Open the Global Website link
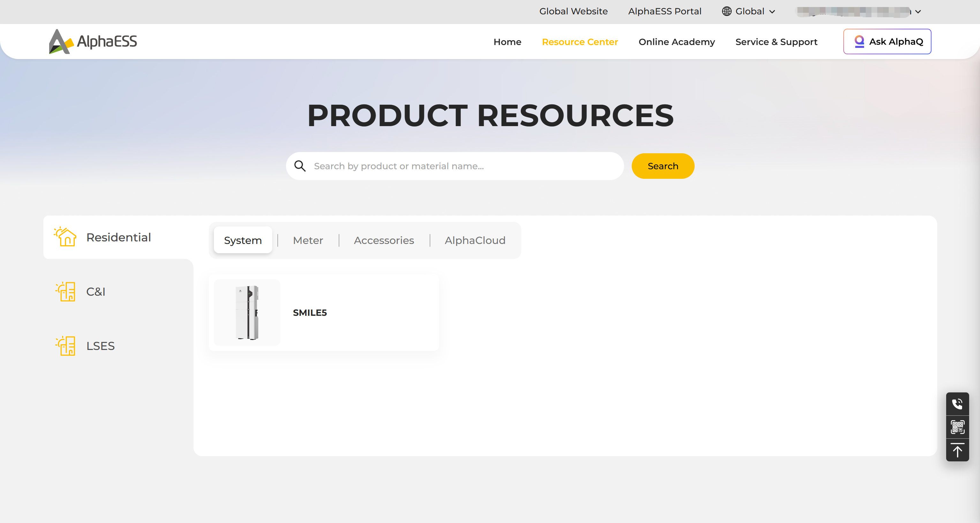Image resolution: width=980 pixels, height=523 pixels. click(x=573, y=11)
